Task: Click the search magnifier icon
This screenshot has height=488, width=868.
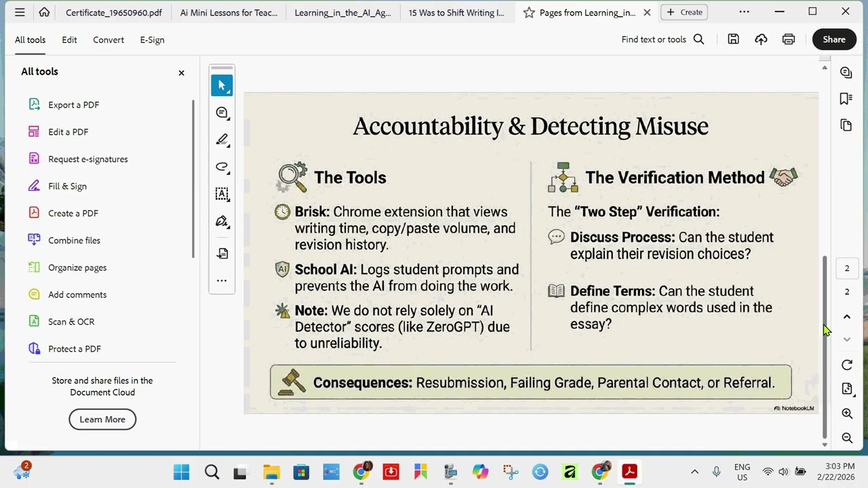Action: coord(698,39)
